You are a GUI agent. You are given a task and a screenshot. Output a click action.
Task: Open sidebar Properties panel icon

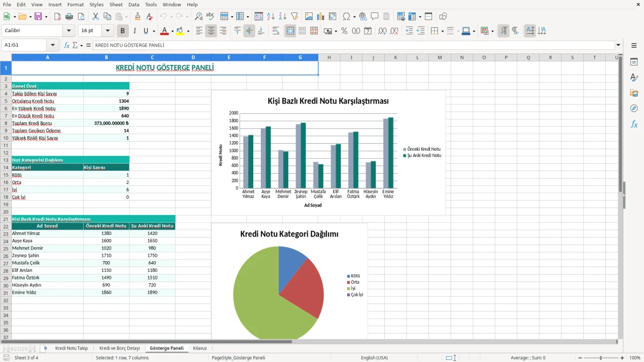pyautogui.click(x=634, y=62)
